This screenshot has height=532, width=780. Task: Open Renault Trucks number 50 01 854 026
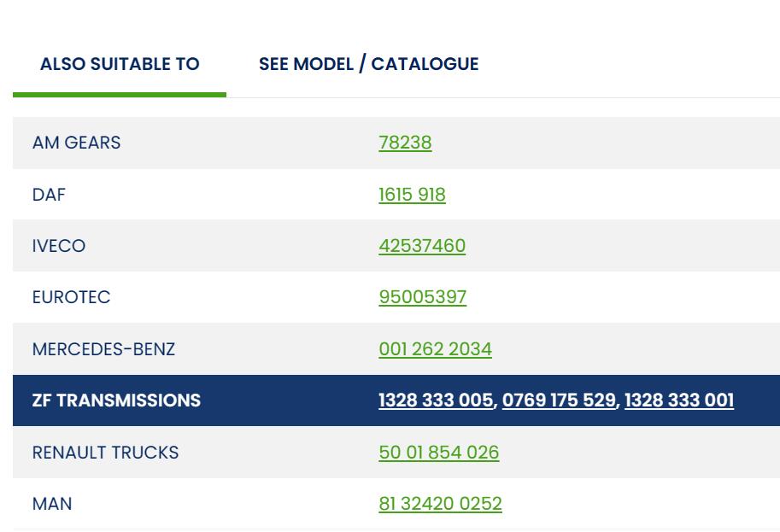click(438, 453)
